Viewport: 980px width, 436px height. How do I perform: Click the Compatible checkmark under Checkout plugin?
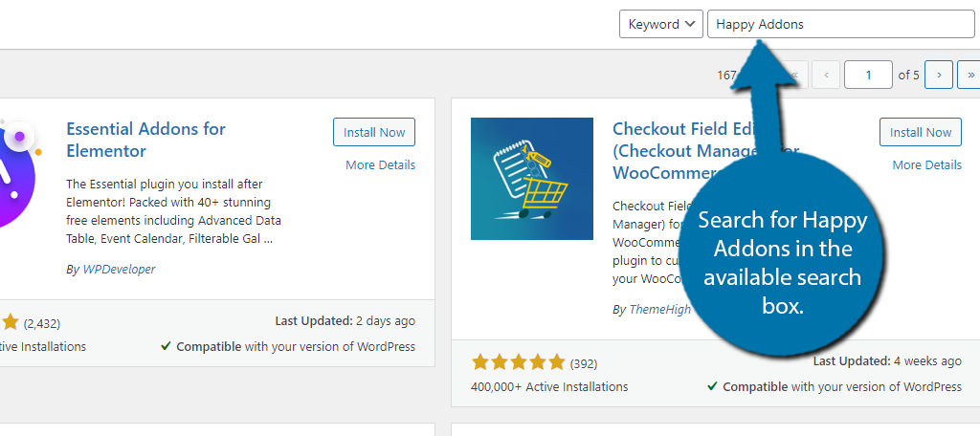tap(712, 386)
